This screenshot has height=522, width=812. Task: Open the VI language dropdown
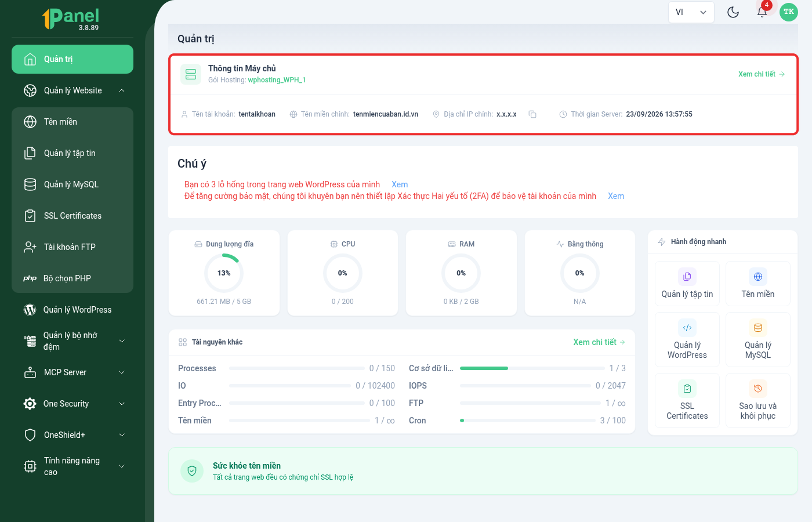point(691,12)
